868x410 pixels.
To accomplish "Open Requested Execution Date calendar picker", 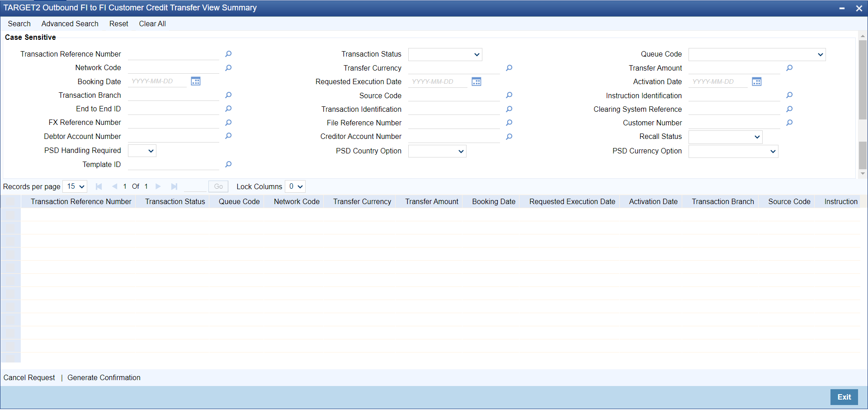I will 476,81.
